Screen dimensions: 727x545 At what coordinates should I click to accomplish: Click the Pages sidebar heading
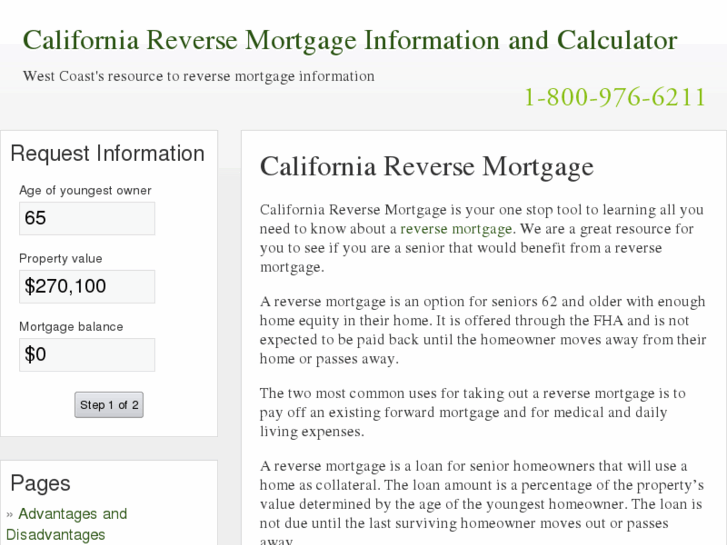40,483
